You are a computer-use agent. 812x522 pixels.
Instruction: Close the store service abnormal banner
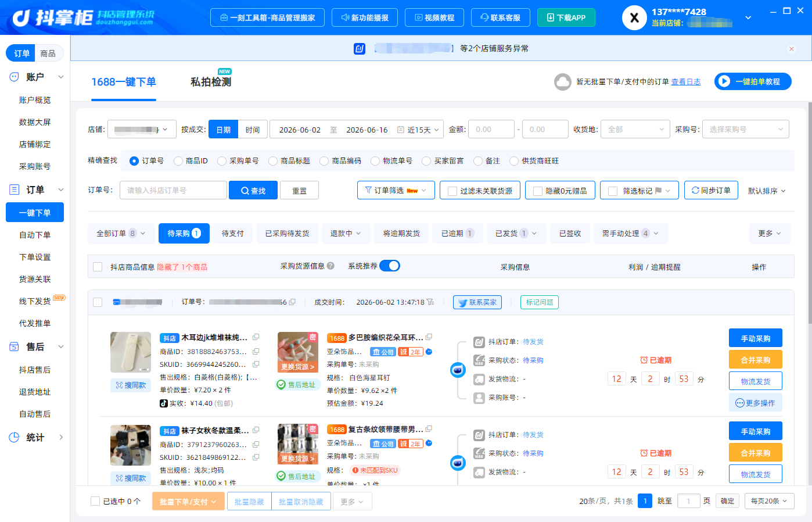(791, 49)
